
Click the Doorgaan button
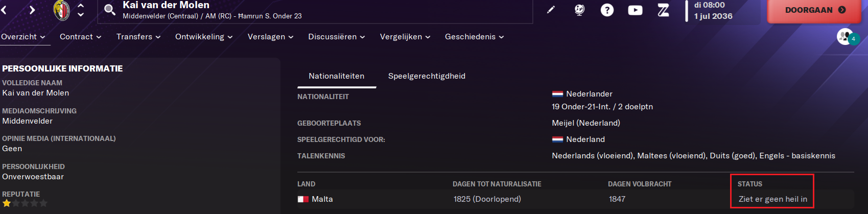tap(814, 10)
